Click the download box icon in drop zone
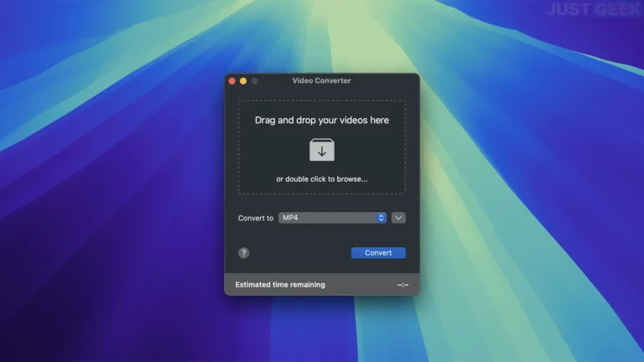 [x=322, y=150]
